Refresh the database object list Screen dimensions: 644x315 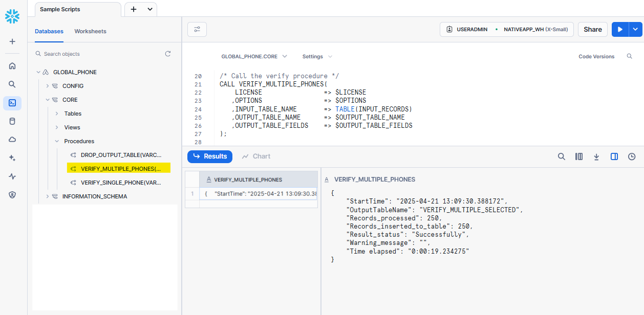[168, 54]
